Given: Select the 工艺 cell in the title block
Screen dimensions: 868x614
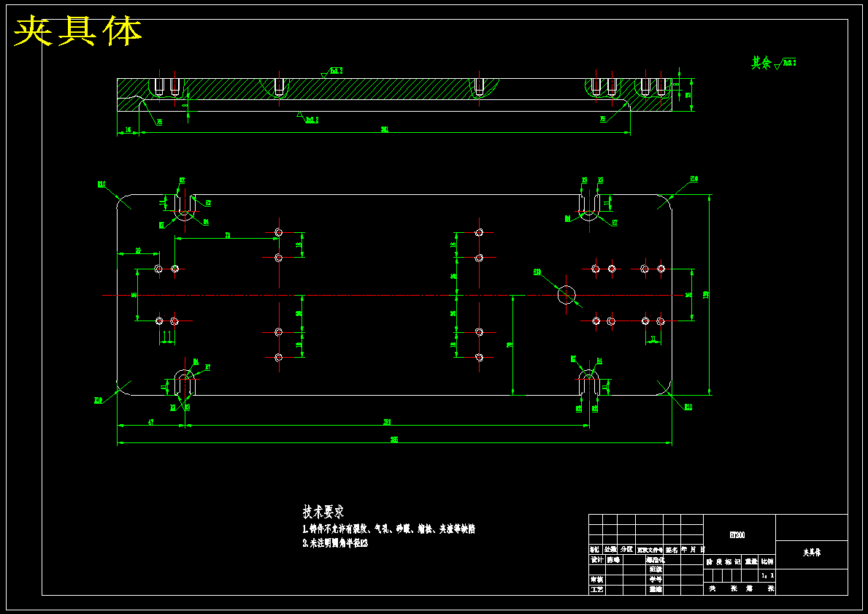Looking at the screenshot, I should (596, 590).
